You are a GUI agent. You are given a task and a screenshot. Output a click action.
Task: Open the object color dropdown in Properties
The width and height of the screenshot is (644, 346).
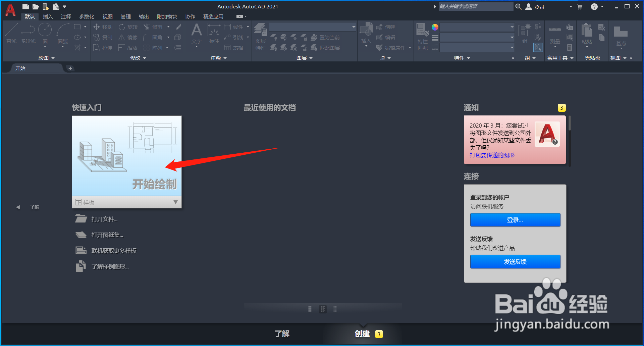[477, 27]
